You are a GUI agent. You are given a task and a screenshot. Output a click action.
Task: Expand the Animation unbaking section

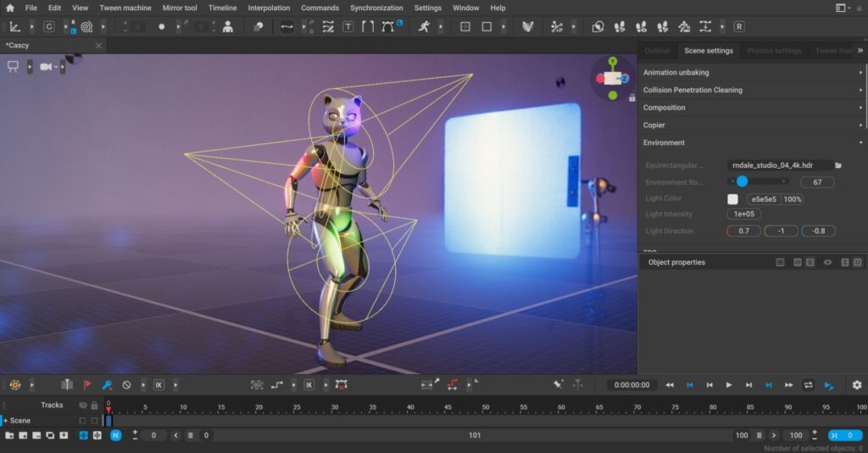(753, 73)
